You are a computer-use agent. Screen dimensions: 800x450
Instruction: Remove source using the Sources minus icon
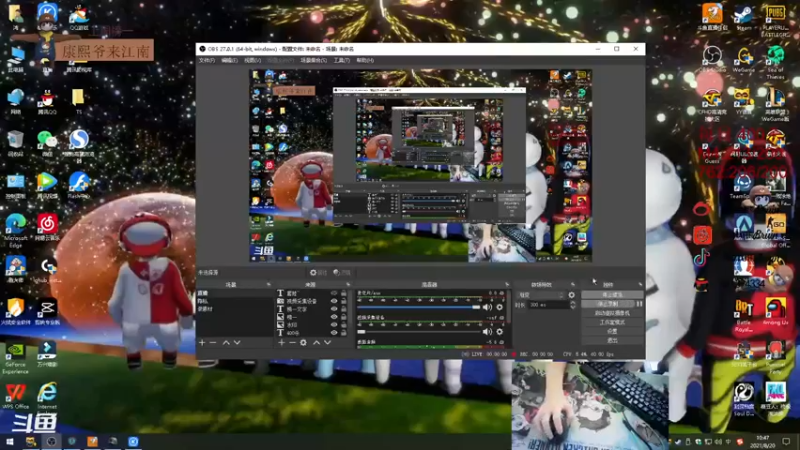(292, 343)
